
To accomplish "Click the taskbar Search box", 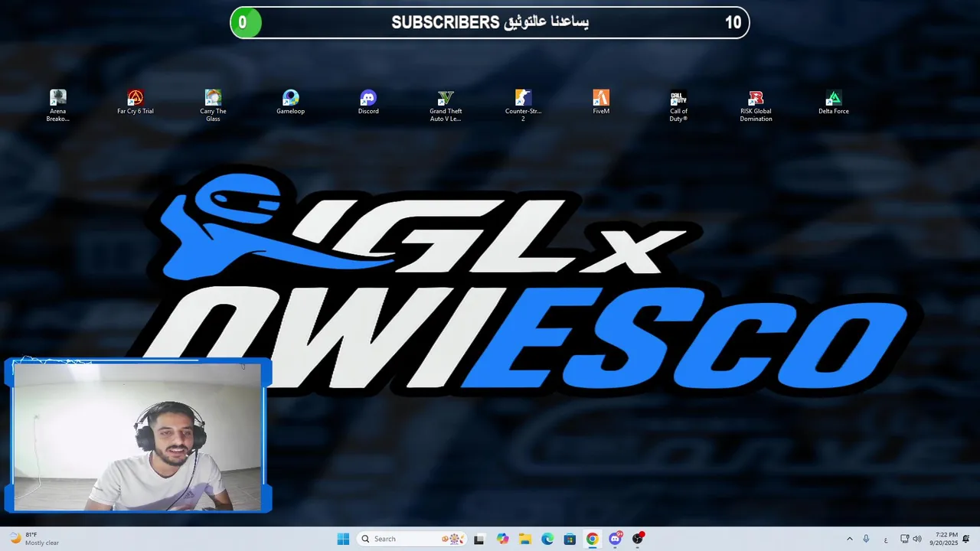I will click(x=412, y=539).
